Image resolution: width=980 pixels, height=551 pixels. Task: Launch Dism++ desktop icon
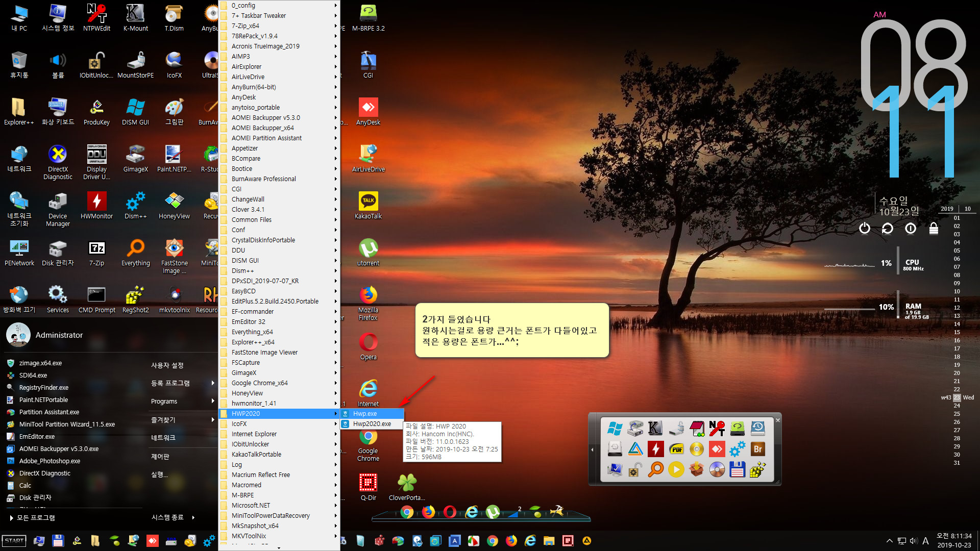pyautogui.click(x=135, y=206)
